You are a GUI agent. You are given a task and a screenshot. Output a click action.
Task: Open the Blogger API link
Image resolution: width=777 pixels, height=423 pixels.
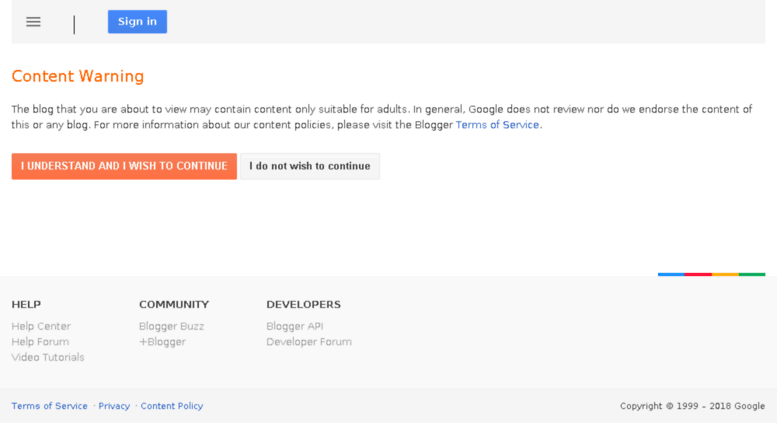295,326
